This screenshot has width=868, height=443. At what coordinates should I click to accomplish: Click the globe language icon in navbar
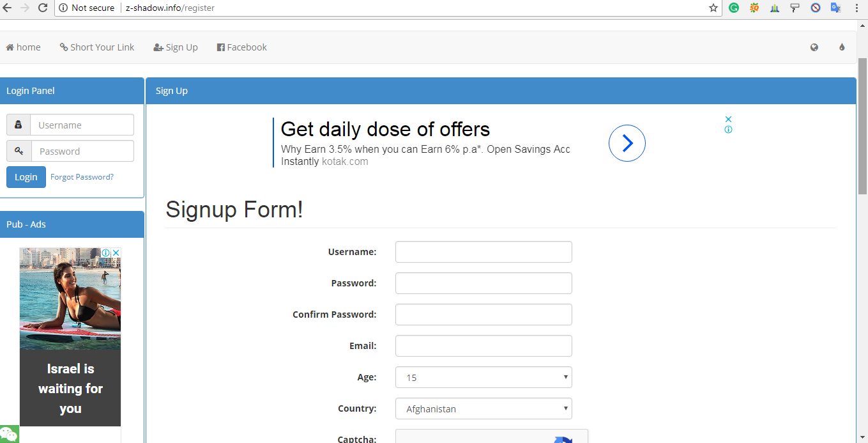pyautogui.click(x=814, y=47)
